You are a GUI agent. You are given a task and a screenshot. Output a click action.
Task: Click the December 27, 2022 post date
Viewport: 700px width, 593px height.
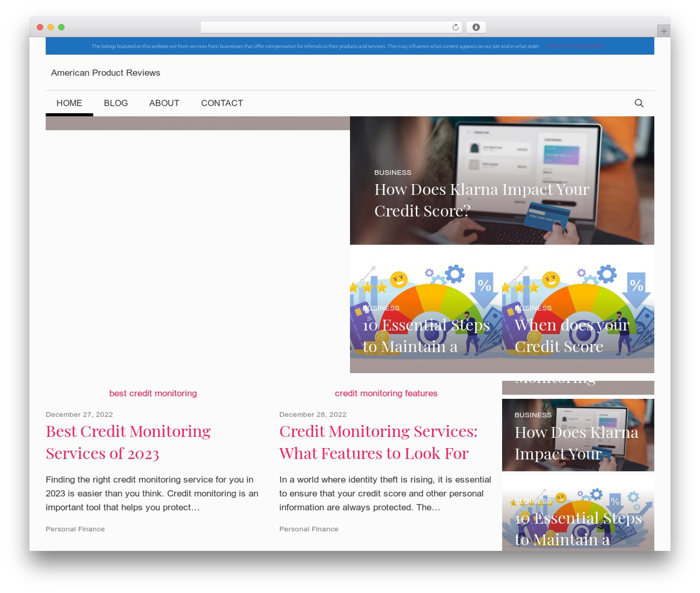click(x=79, y=414)
